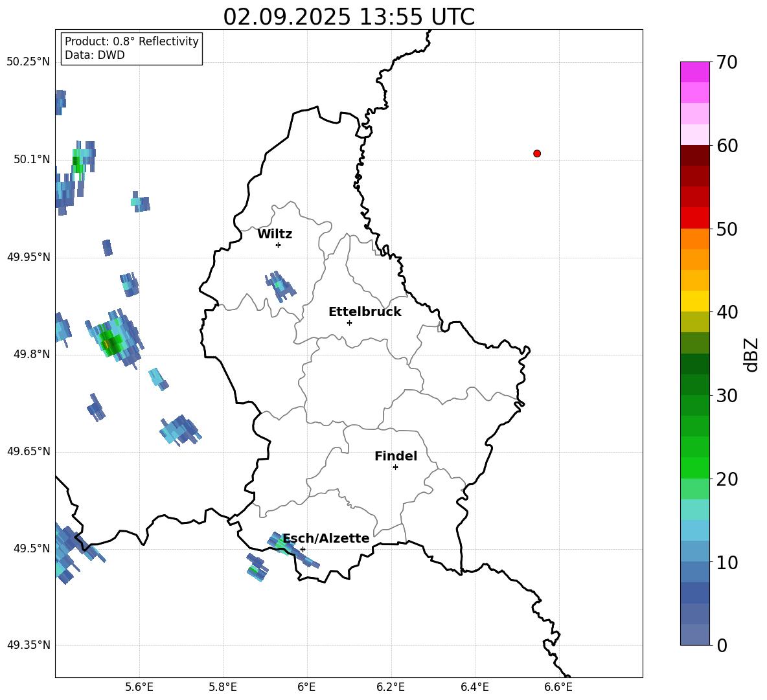Click the 50.1°N latitude label

(x=32, y=159)
